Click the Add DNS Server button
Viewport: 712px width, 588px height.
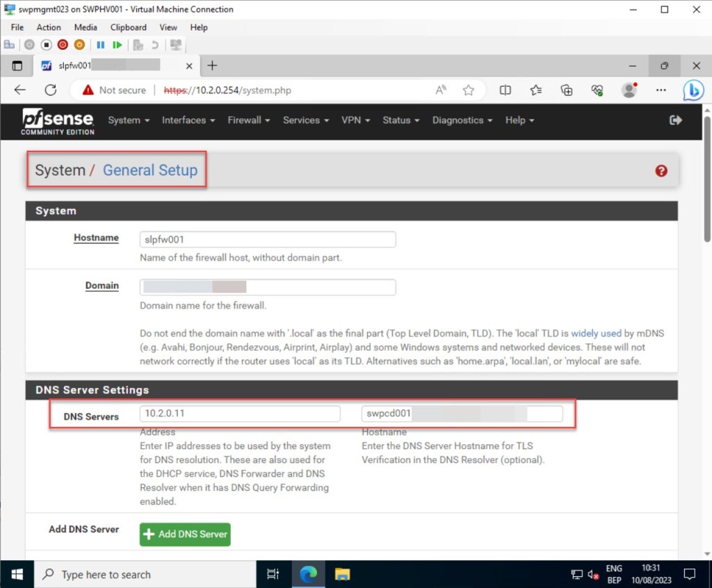[185, 534]
